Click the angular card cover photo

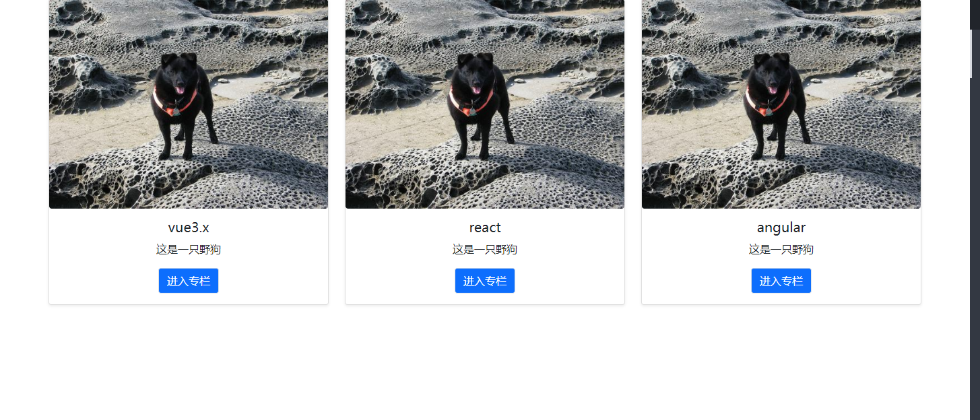(781, 104)
